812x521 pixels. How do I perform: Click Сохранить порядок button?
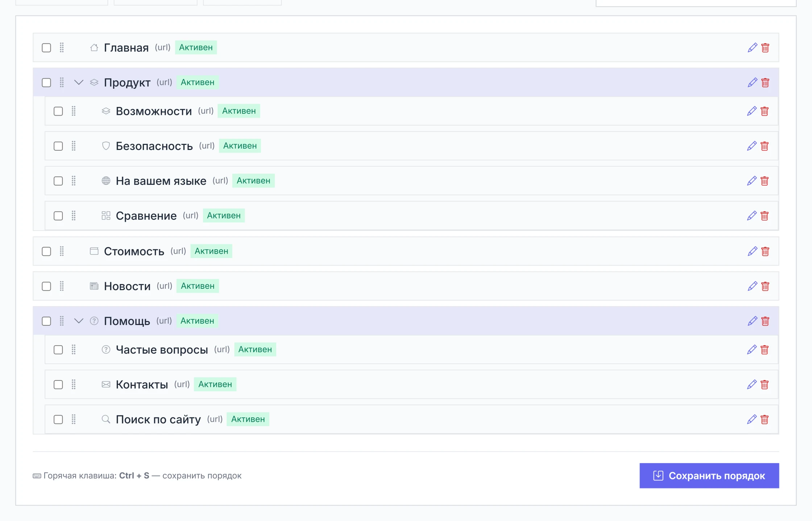click(709, 475)
